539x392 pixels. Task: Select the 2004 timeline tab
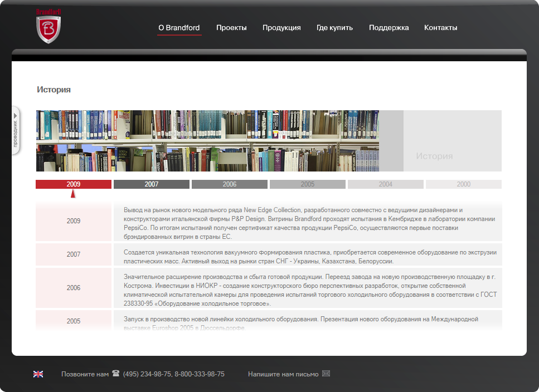(386, 184)
